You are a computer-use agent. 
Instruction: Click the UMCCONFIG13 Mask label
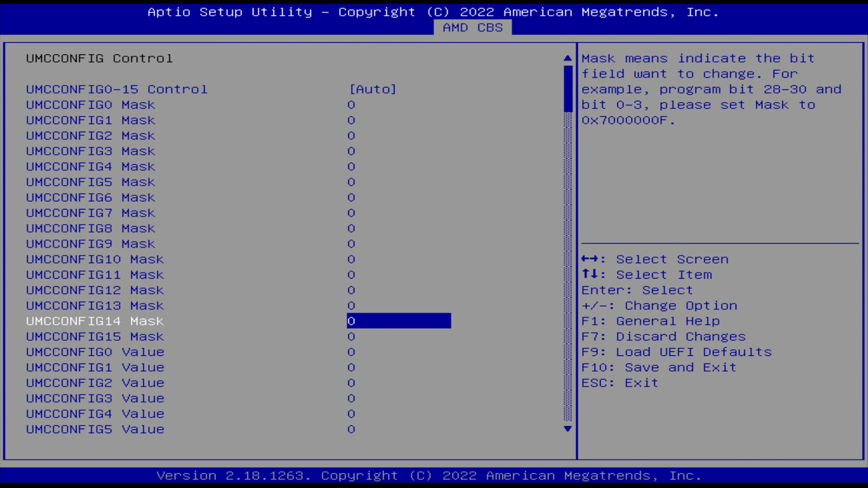click(95, 306)
